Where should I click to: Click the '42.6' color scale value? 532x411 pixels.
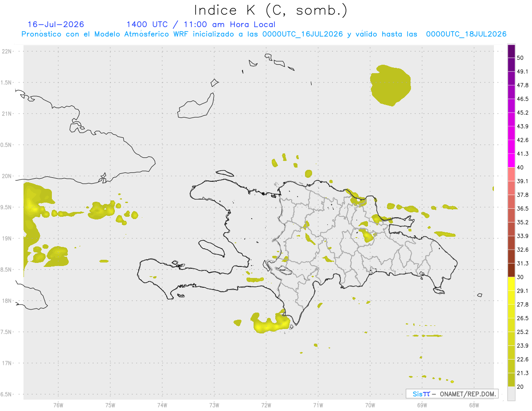tap(523, 140)
